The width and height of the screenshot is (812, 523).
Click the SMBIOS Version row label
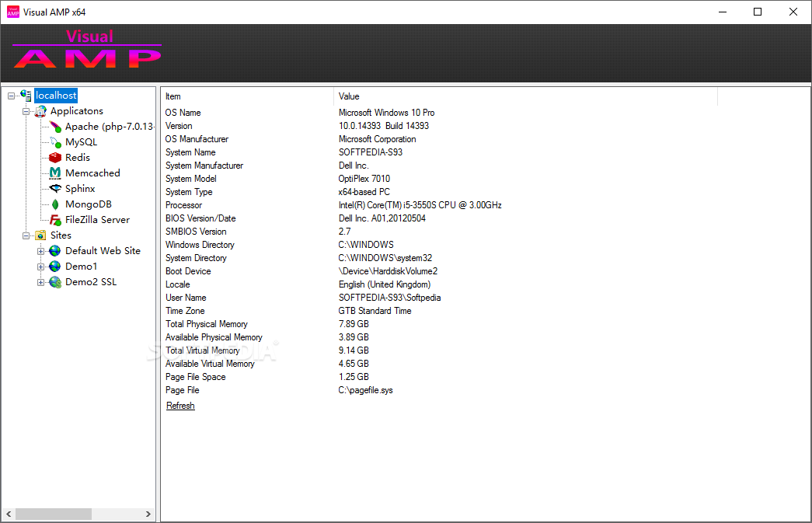pos(196,232)
